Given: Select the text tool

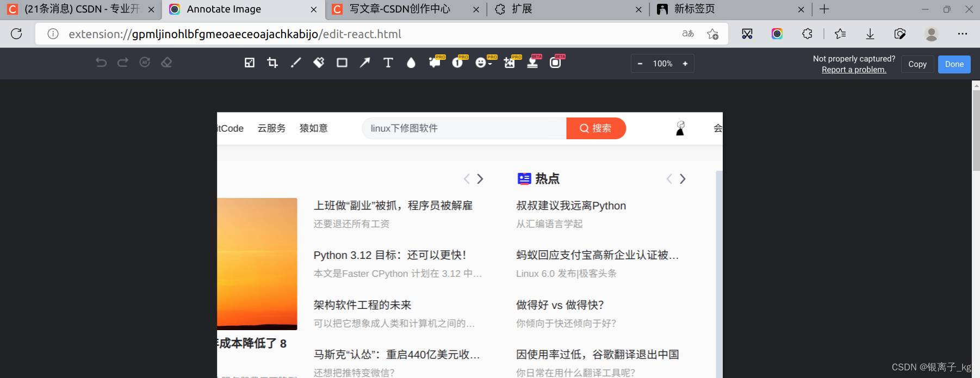Looking at the screenshot, I should point(388,63).
